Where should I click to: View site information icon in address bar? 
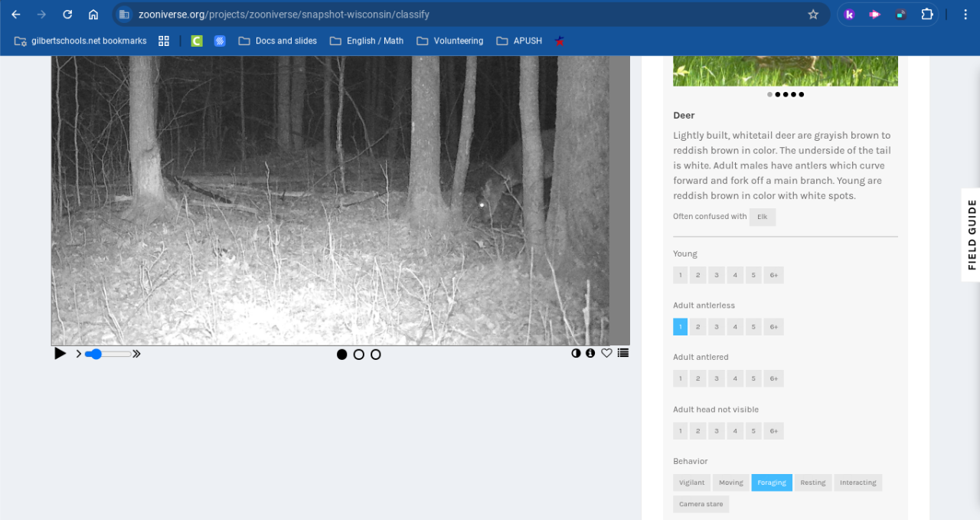[x=125, y=15]
